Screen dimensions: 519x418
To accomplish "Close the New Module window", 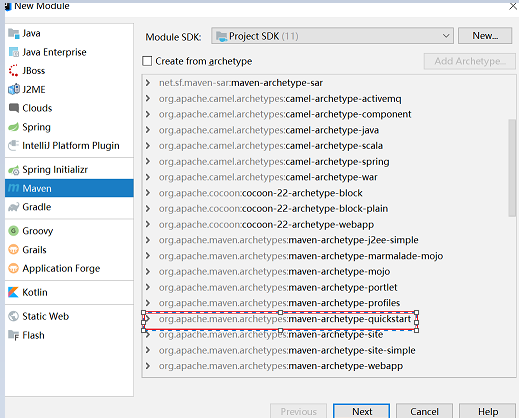I will click(513, 6).
